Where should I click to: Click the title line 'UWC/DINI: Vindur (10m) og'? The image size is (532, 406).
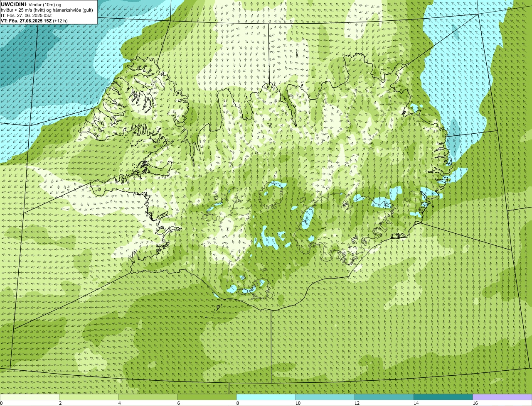[31, 4]
